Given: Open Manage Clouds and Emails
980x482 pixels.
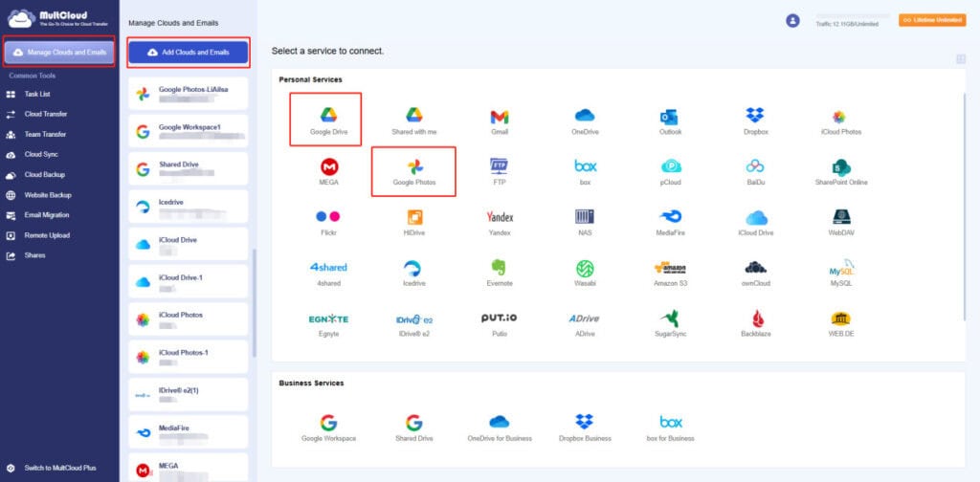Looking at the screenshot, I should [x=59, y=53].
